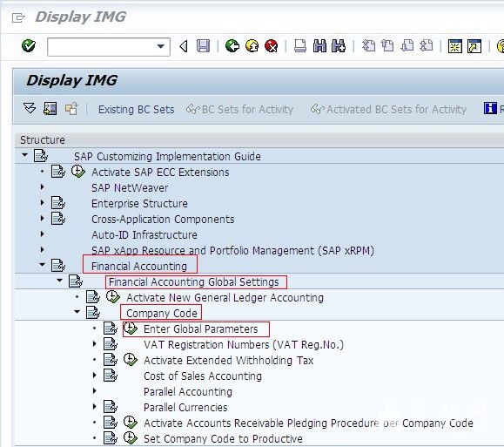Click the green Back arrow icon
This screenshot has width=504, height=447.
click(232, 46)
